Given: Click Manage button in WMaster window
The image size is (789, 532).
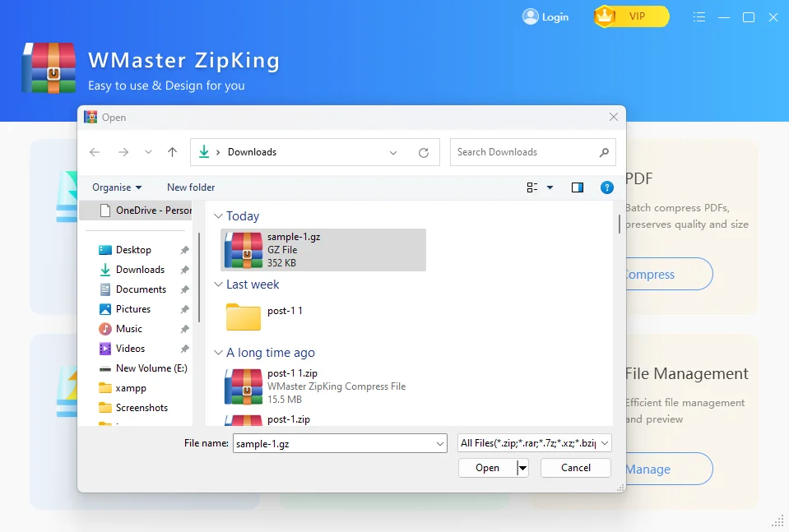Looking at the screenshot, I should click(x=669, y=469).
